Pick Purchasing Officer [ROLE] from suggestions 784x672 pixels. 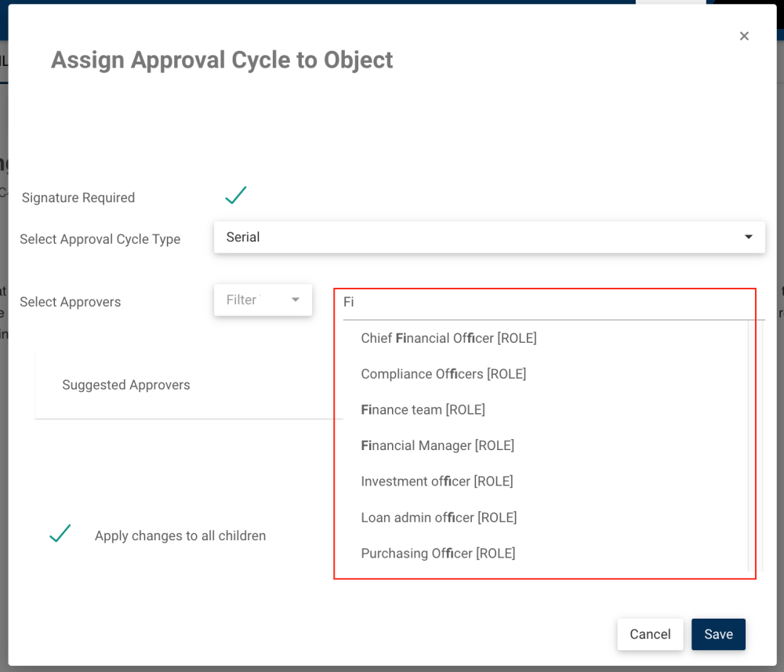pos(437,554)
